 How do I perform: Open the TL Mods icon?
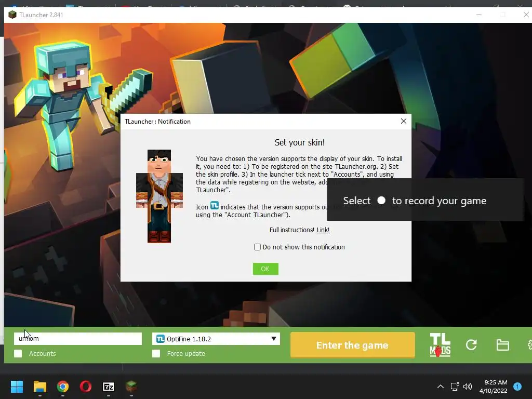click(x=440, y=345)
